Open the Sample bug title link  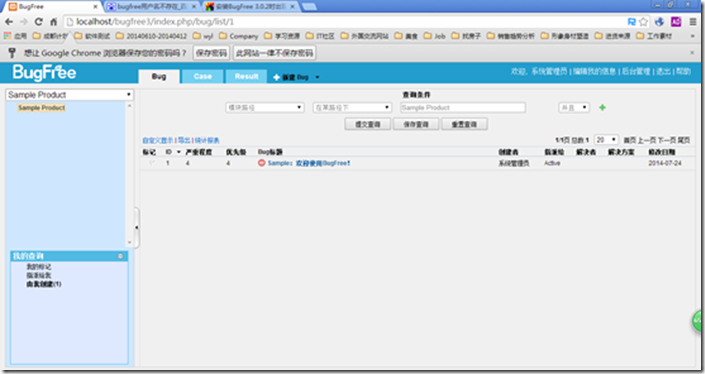pos(309,163)
